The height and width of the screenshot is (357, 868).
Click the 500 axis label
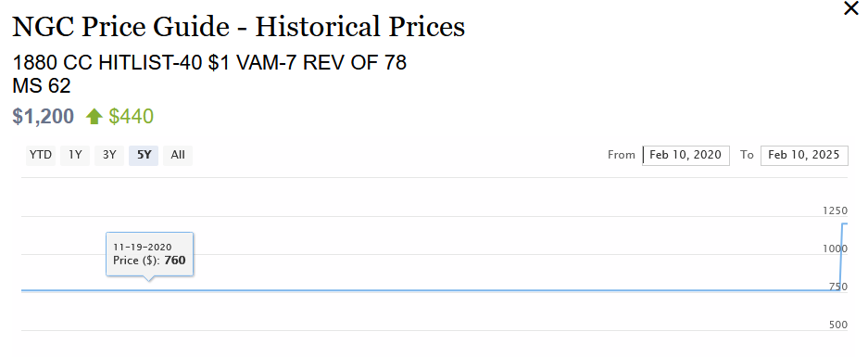click(838, 325)
